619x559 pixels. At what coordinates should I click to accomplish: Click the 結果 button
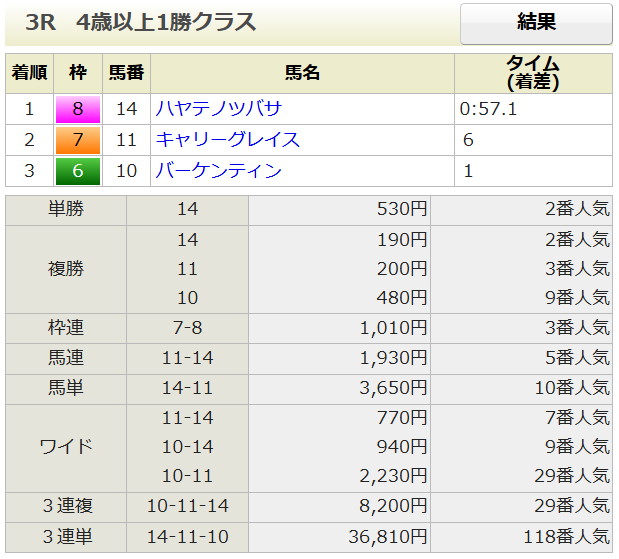[x=536, y=24]
